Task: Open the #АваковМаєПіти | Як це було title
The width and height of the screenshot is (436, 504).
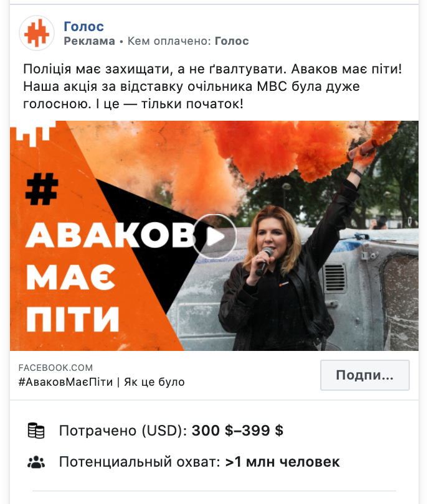Action: click(102, 382)
